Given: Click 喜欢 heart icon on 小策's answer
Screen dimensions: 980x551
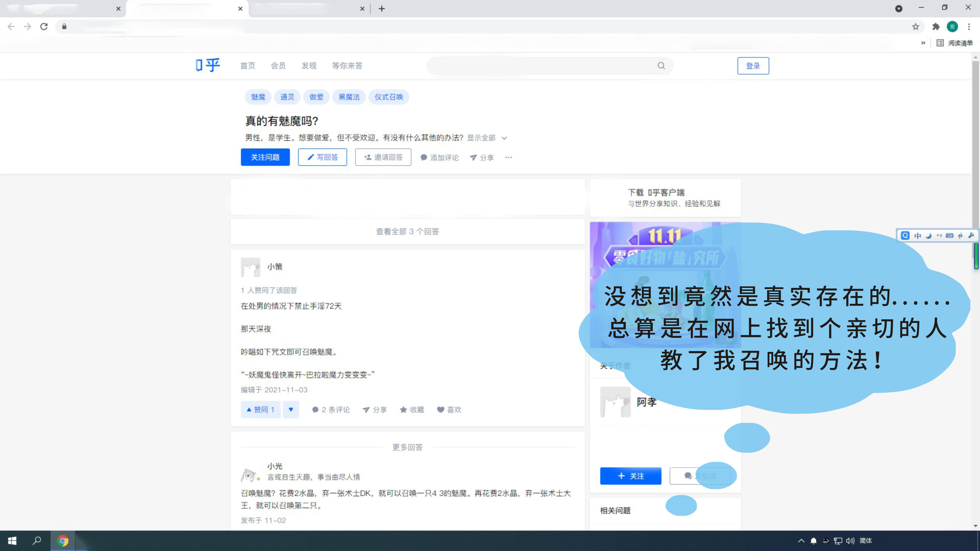Looking at the screenshot, I should point(441,409).
